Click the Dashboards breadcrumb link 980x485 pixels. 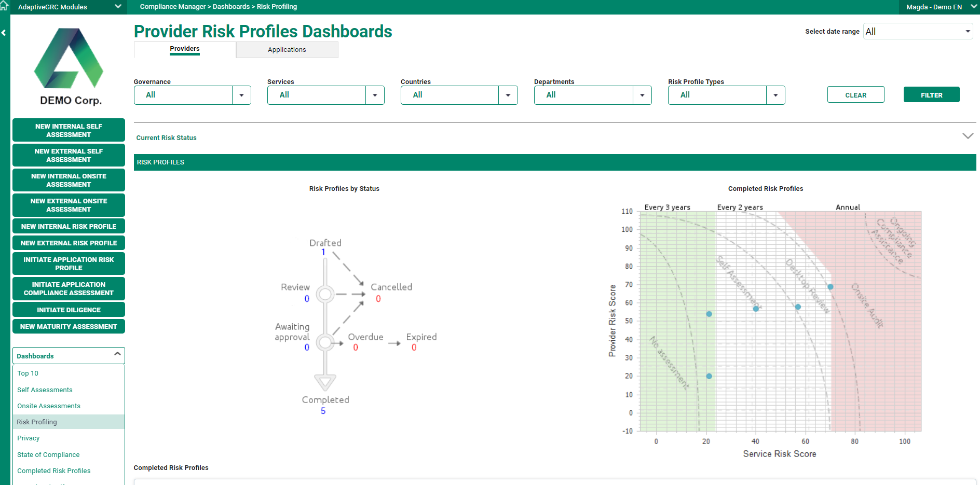click(x=230, y=6)
